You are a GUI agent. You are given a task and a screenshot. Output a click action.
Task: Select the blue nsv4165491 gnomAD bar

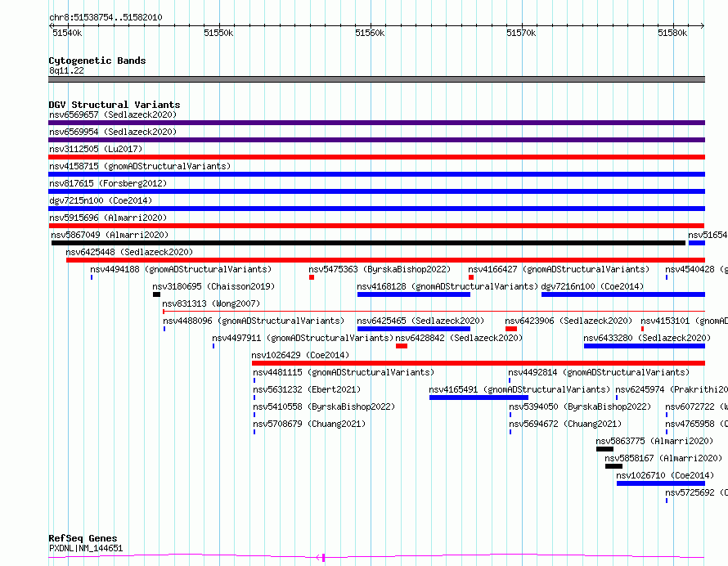(x=479, y=398)
